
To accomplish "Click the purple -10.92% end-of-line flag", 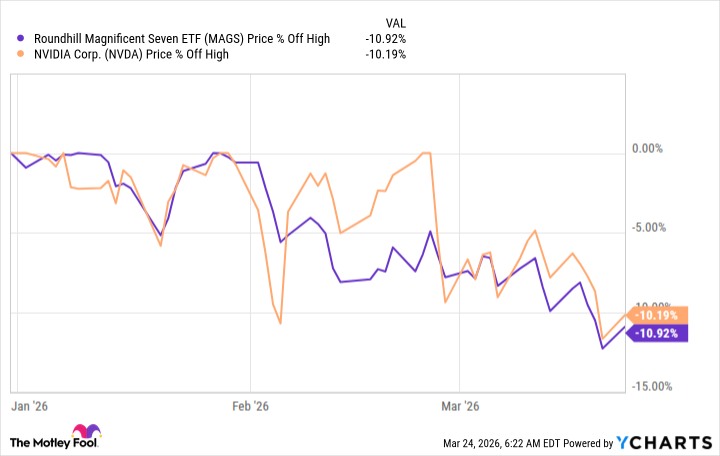I will tap(662, 332).
